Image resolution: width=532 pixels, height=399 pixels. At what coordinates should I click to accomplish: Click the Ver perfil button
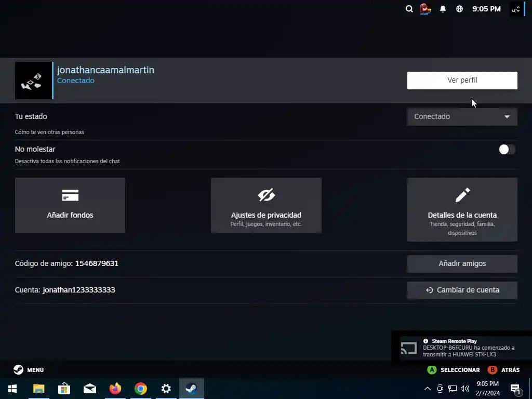[x=462, y=81]
